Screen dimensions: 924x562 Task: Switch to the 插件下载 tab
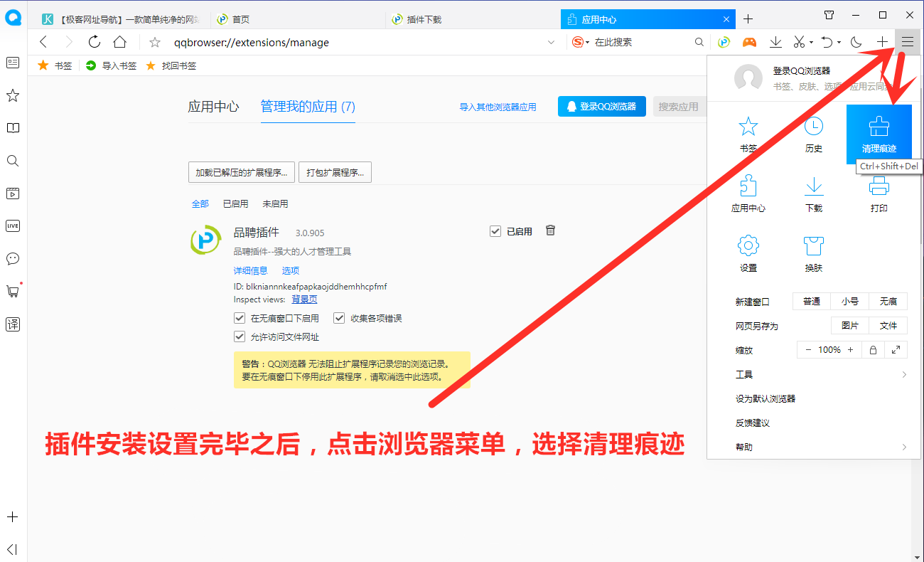(x=426, y=18)
